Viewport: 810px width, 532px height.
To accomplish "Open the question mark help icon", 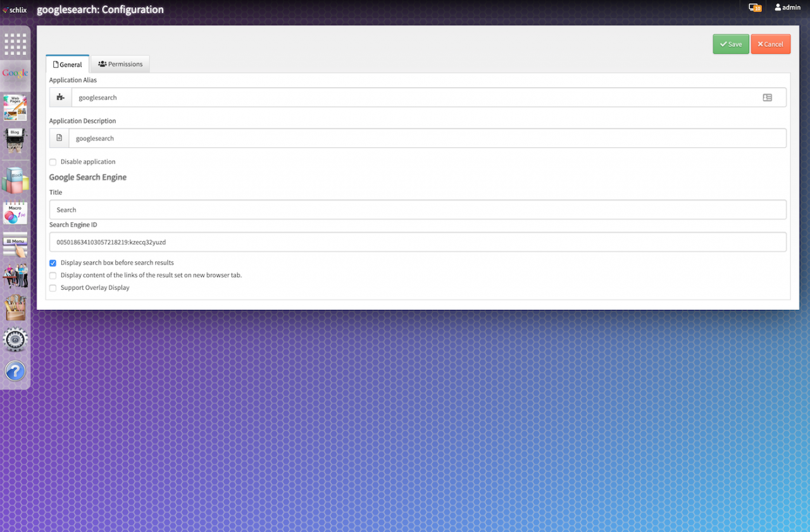I will pyautogui.click(x=15, y=371).
